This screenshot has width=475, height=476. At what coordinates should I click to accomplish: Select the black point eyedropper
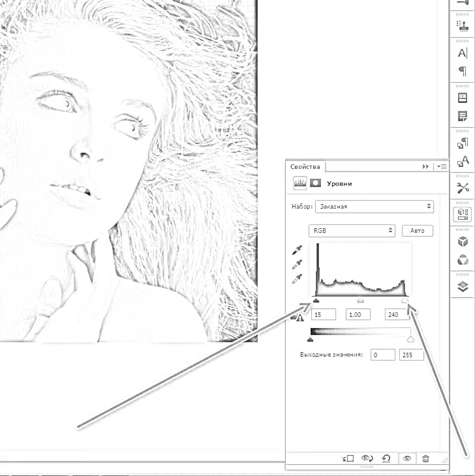point(297,250)
